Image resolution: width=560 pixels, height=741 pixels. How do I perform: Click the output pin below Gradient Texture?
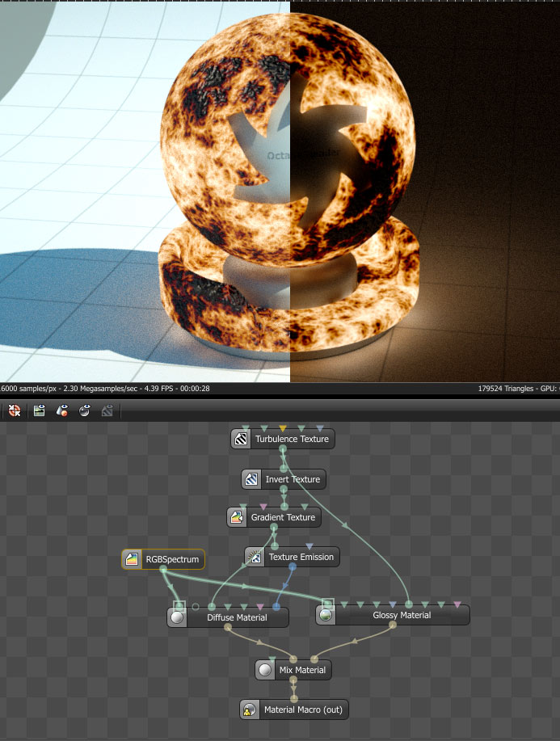(274, 527)
